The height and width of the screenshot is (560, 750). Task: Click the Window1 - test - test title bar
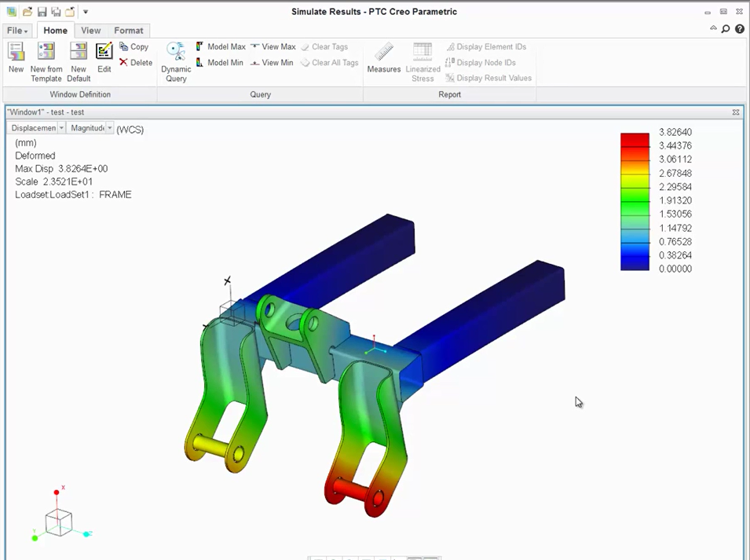[373, 112]
